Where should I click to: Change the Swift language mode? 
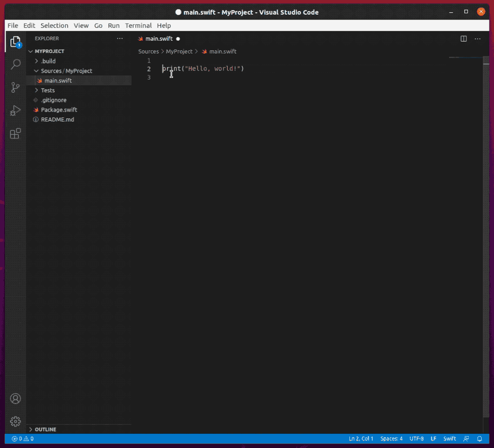coord(450,438)
